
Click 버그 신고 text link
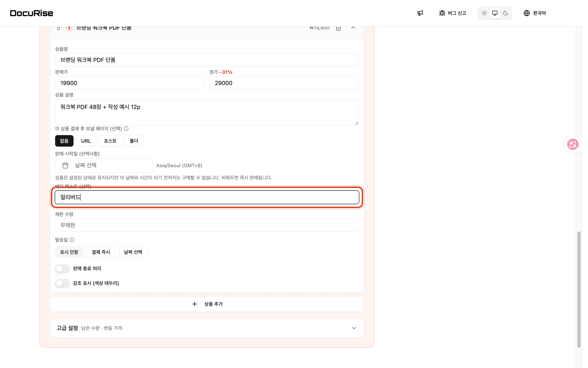click(457, 13)
